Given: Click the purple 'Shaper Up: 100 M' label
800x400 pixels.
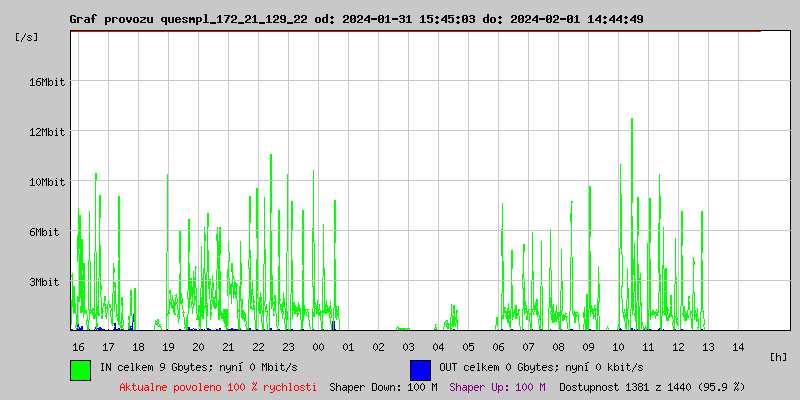Looking at the screenshot, I should coord(498,386).
